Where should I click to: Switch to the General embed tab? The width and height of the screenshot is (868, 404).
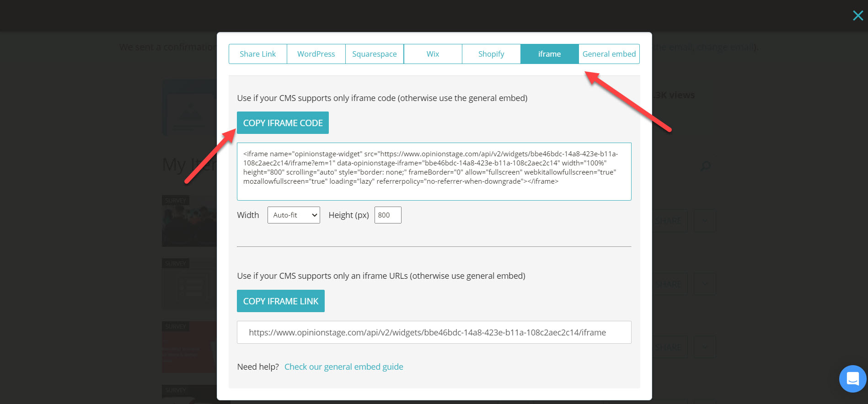[x=609, y=54]
